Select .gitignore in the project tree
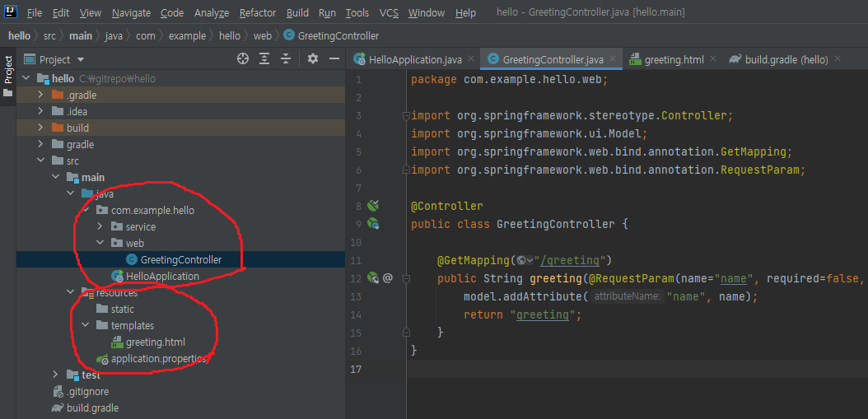 click(x=87, y=391)
